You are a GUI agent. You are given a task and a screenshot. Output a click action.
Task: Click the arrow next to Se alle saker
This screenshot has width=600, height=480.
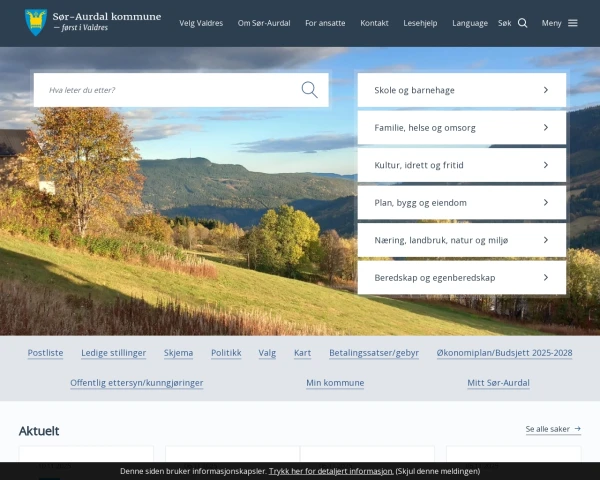click(x=577, y=429)
